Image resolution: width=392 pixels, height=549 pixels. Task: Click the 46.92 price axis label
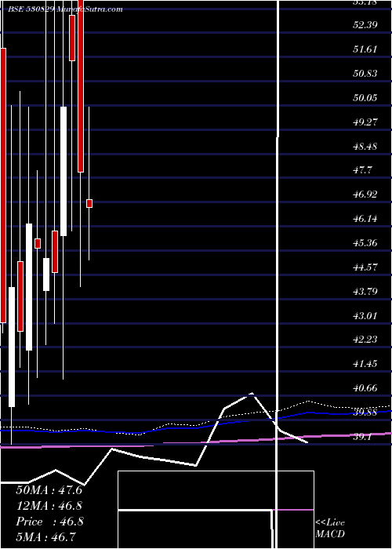click(x=365, y=195)
